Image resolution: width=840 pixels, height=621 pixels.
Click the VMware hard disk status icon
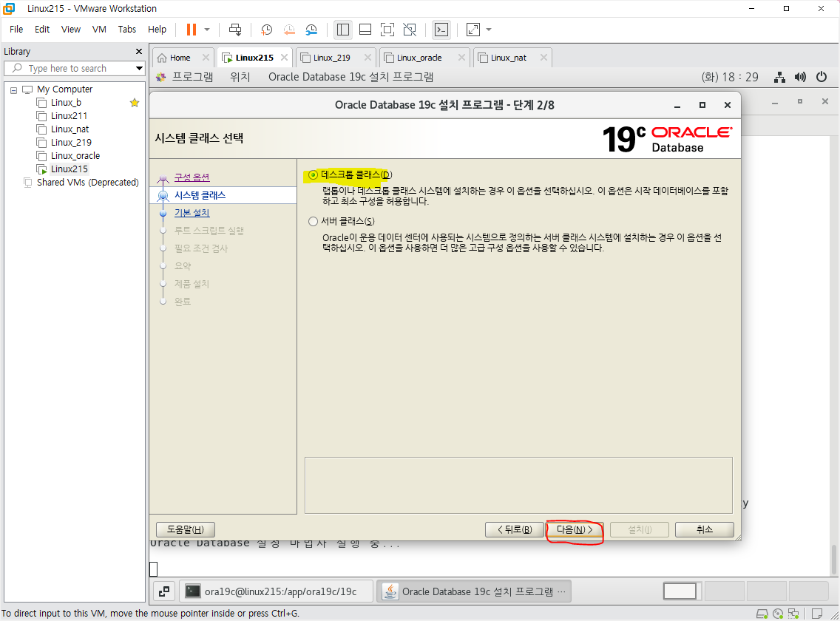click(762, 614)
